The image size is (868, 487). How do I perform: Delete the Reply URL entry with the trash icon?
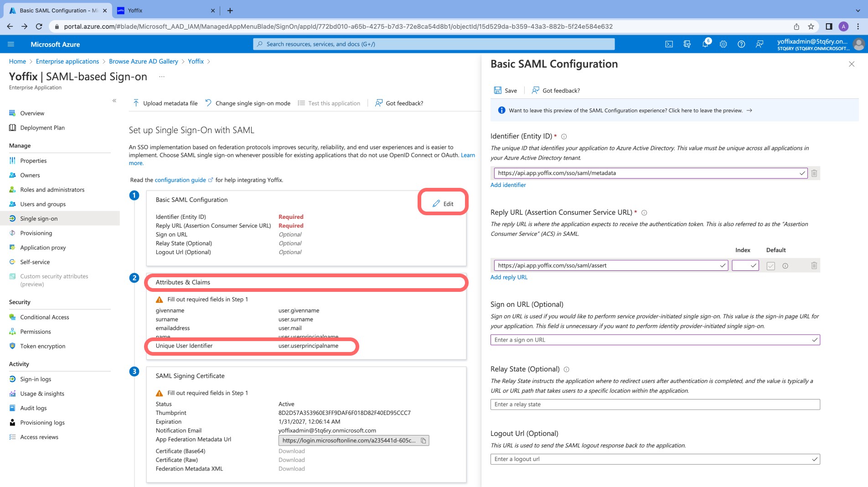pyautogui.click(x=814, y=265)
